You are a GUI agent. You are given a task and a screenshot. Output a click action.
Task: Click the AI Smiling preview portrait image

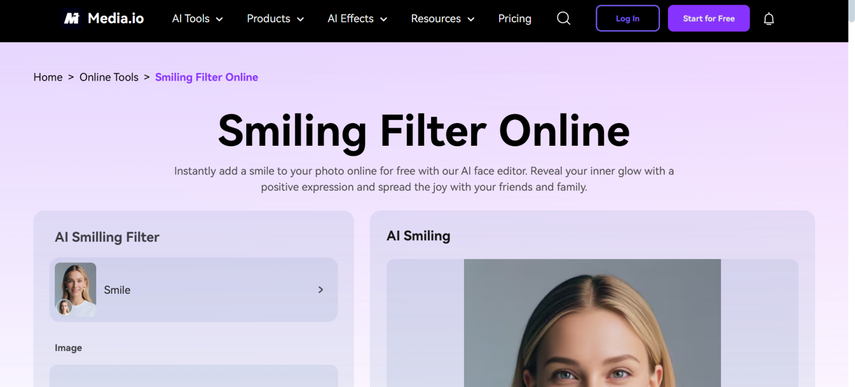(x=592, y=323)
